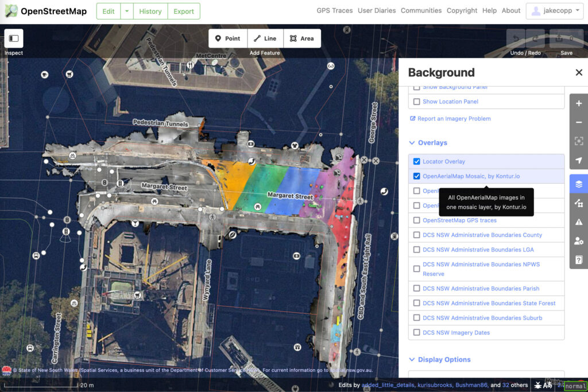Open Bushman86 contributor link

[471, 385]
